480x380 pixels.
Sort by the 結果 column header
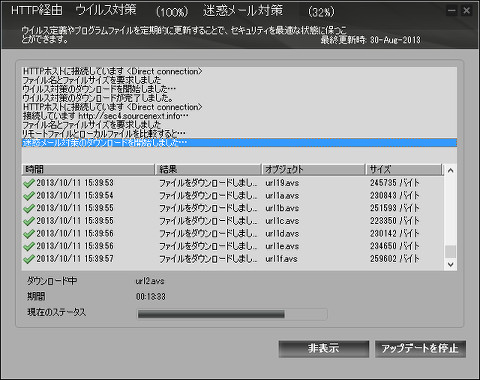(x=208, y=169)
